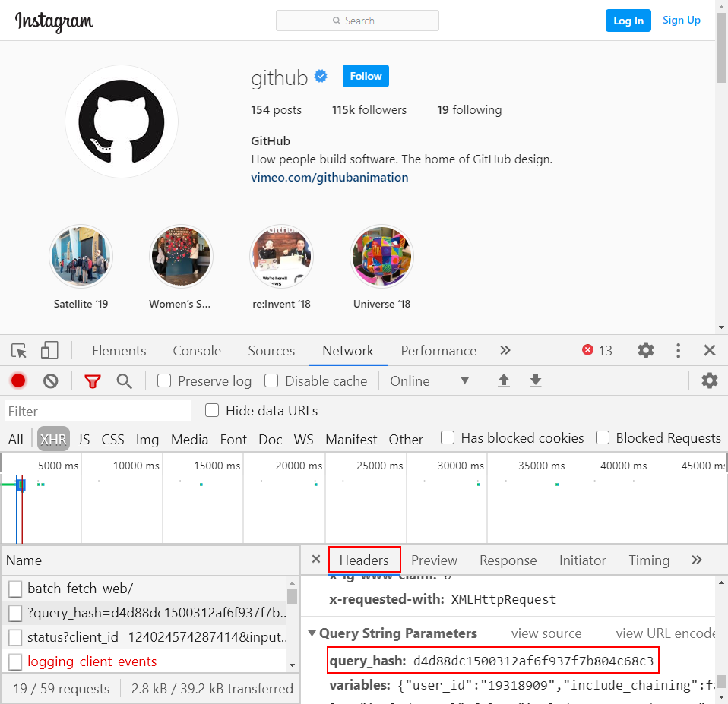Screen dimensions: 728x704
Task: Click the export HAR download arrow icon
Action: pos(535,380)
